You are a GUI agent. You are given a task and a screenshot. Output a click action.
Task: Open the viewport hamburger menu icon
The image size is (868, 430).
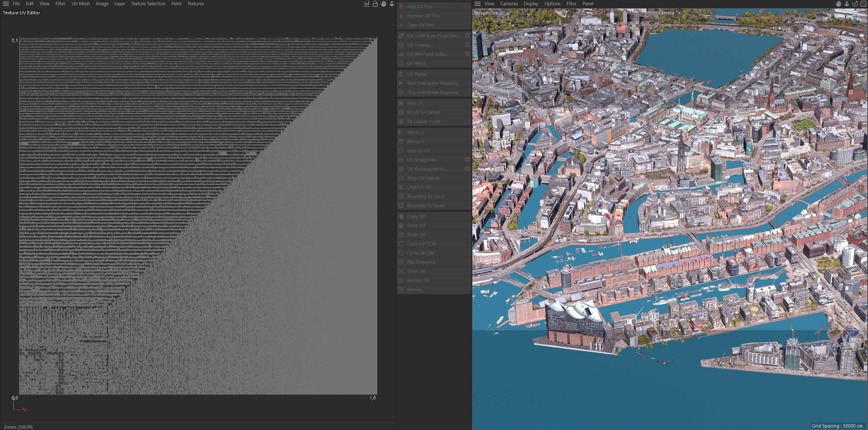coord(477,4)
